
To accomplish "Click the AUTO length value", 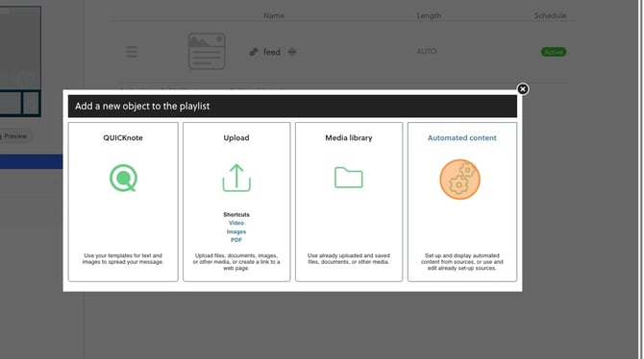I will pos(427,51).
